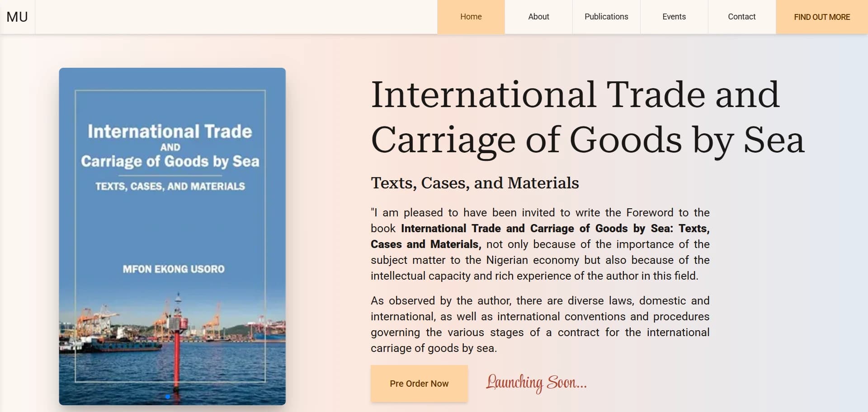Click the Launching Soon text
Screen dimensions: 868x412
click(537, 383)
